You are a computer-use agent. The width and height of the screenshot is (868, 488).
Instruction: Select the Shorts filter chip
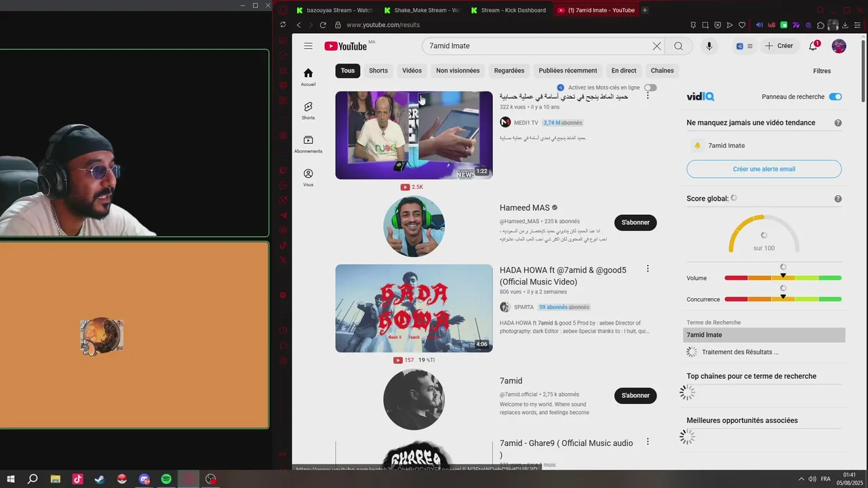tap(378, 70)
